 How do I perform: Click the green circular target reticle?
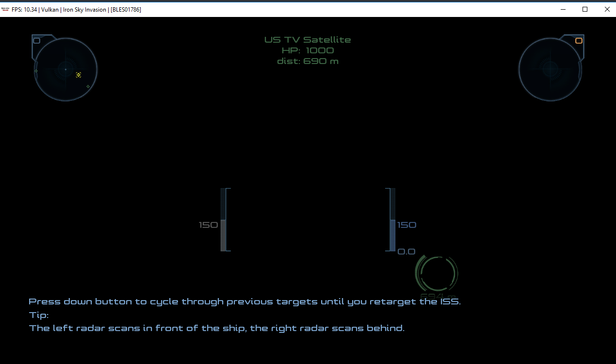[x=437, y=272]
